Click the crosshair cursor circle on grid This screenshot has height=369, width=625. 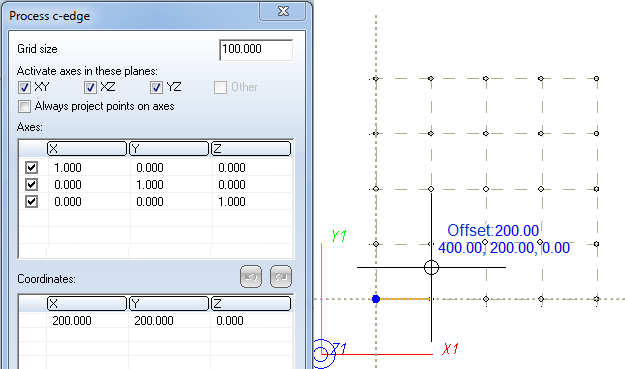pyautogui.click(x=431, y=267)
